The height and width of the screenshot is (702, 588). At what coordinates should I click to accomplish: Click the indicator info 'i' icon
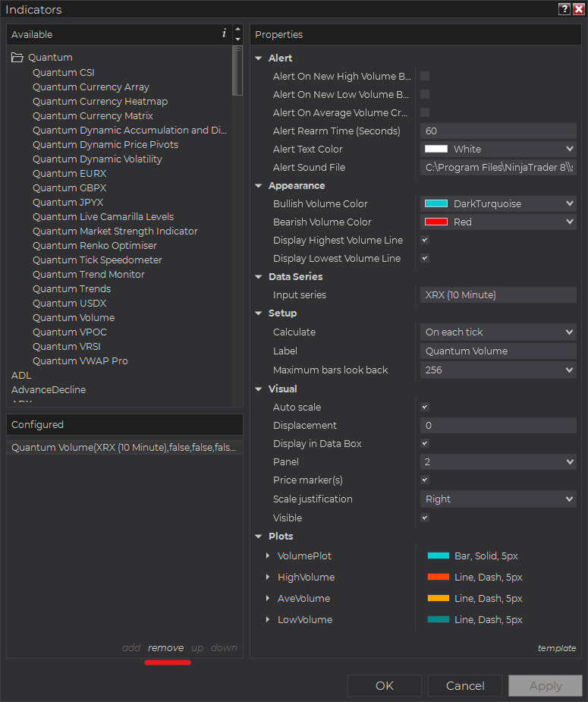pyautogui.click(x=224, y=33)
